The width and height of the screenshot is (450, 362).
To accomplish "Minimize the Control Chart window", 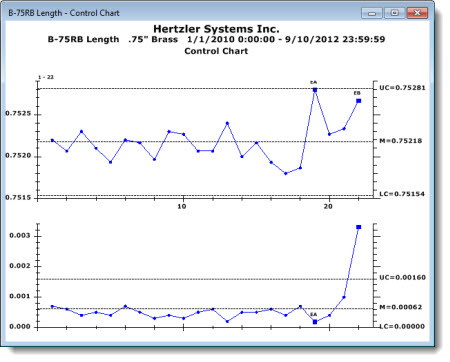I will click(372, 13).
